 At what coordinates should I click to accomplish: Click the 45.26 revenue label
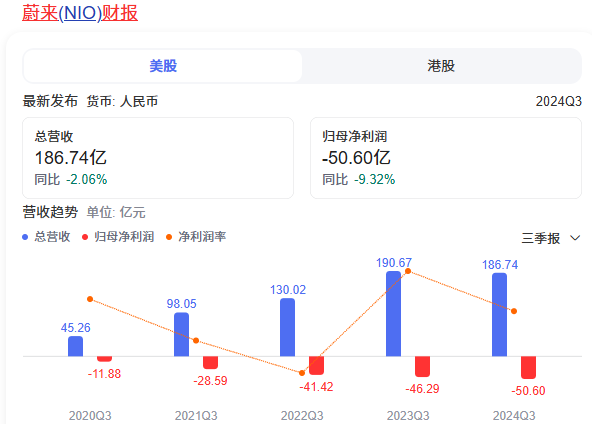(x=76, y=327)
